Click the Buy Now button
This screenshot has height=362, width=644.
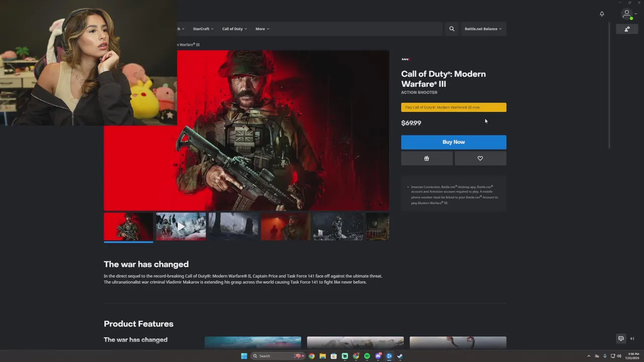point(454,142)
